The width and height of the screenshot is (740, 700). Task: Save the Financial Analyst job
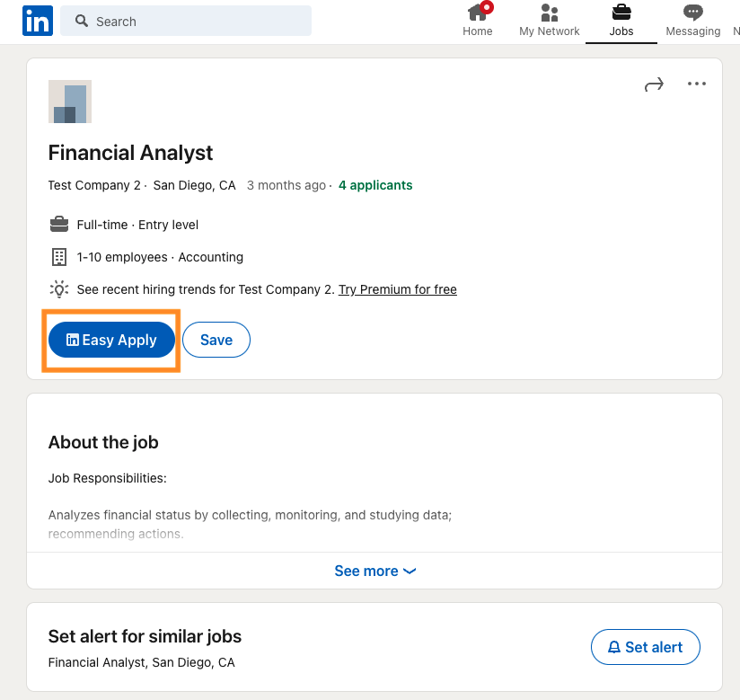[x=216, y=340]
